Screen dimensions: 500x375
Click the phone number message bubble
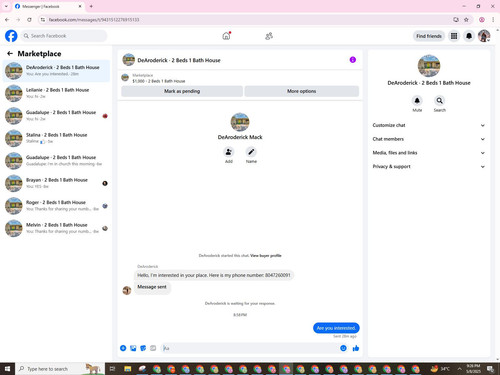pos(214,275)
